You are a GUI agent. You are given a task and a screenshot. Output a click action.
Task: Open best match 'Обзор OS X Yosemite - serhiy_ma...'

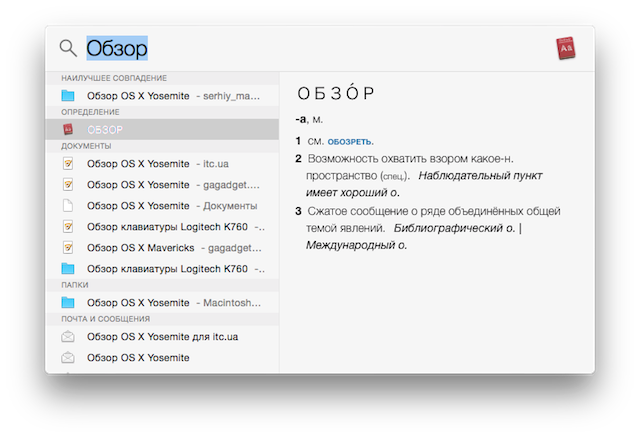click(163, 96)
